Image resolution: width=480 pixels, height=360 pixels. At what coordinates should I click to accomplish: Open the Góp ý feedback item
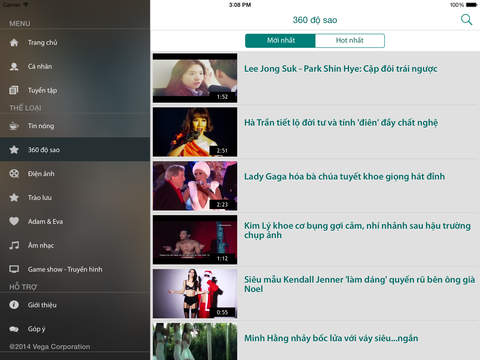(75, 329)
